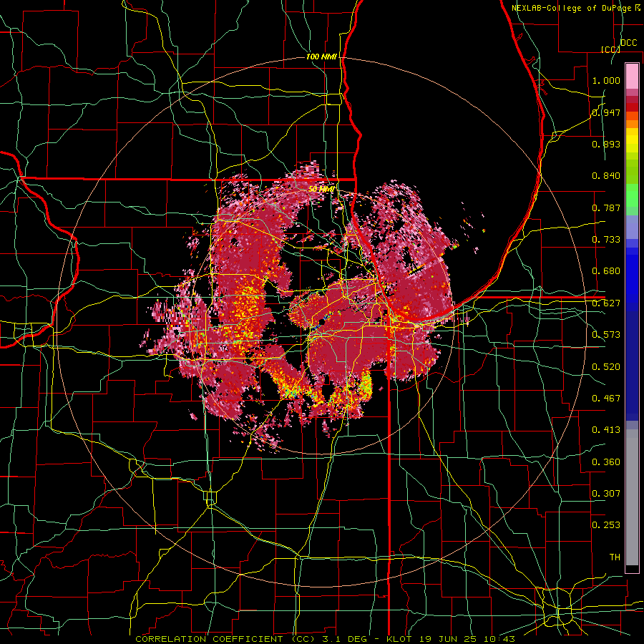
Task: Select the 0.787 scale value
Action: (606, 208)
